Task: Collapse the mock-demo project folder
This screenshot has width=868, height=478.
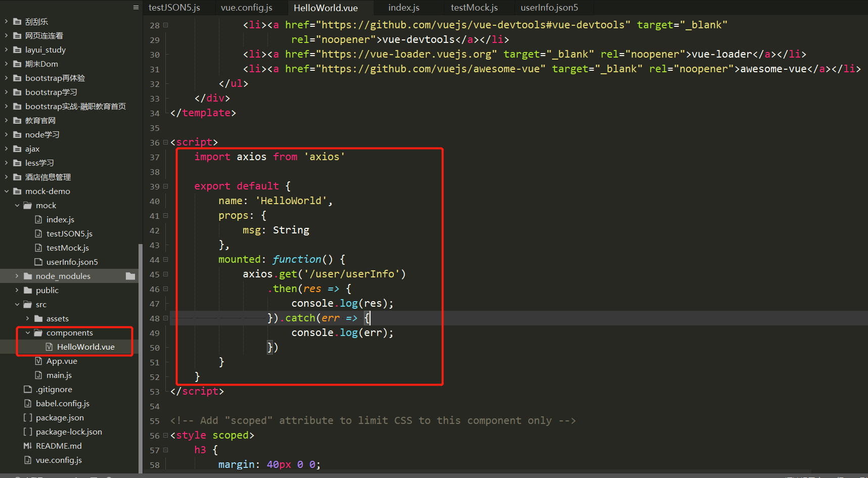Action: tap(7, 192)
